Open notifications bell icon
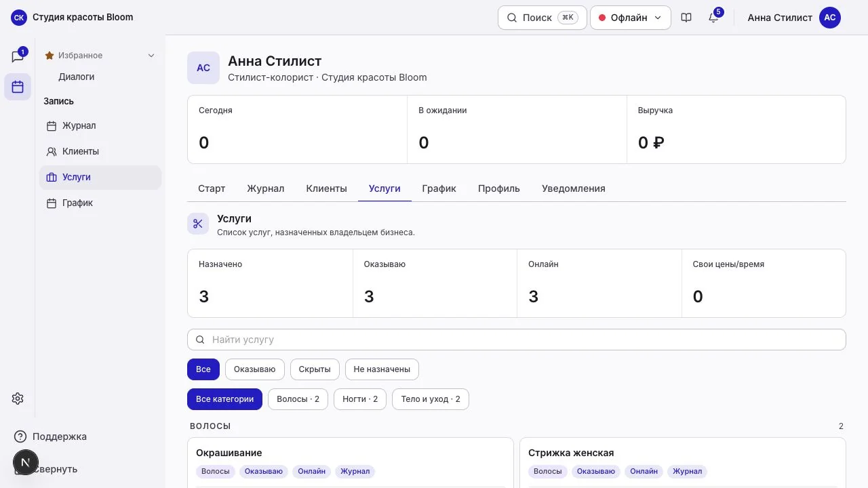This screenshot has height=488, width=868. coord(713,18)
